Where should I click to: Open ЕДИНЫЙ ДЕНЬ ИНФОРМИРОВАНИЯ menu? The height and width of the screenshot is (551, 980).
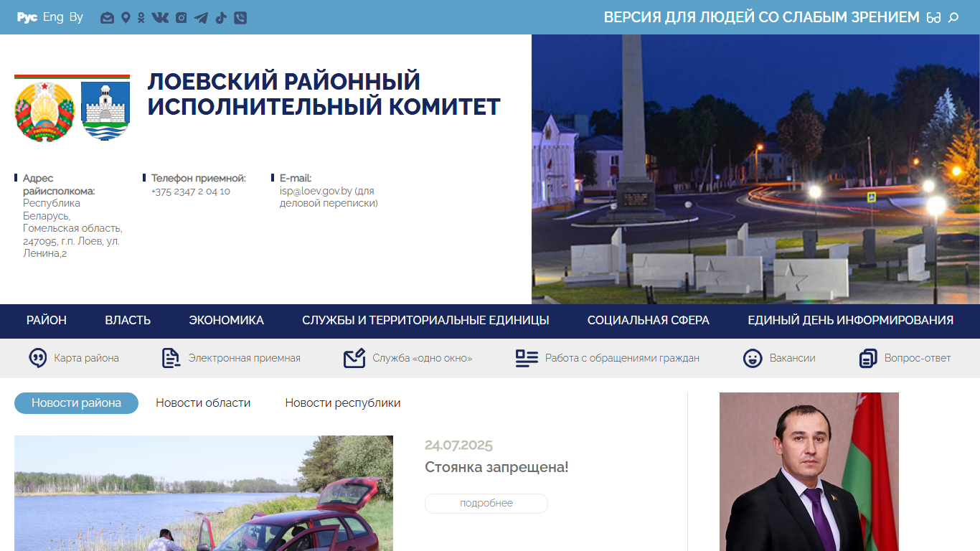[850, 321]
